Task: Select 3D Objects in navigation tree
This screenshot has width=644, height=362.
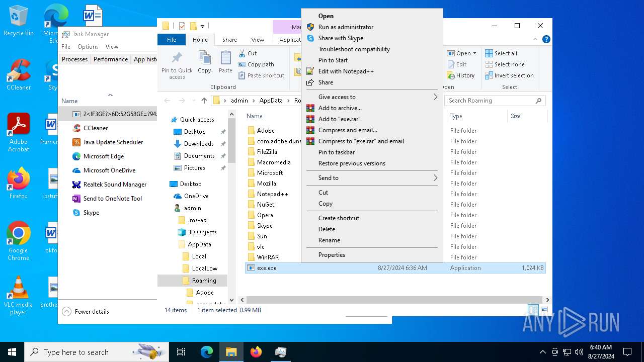Action: (202, 232)
